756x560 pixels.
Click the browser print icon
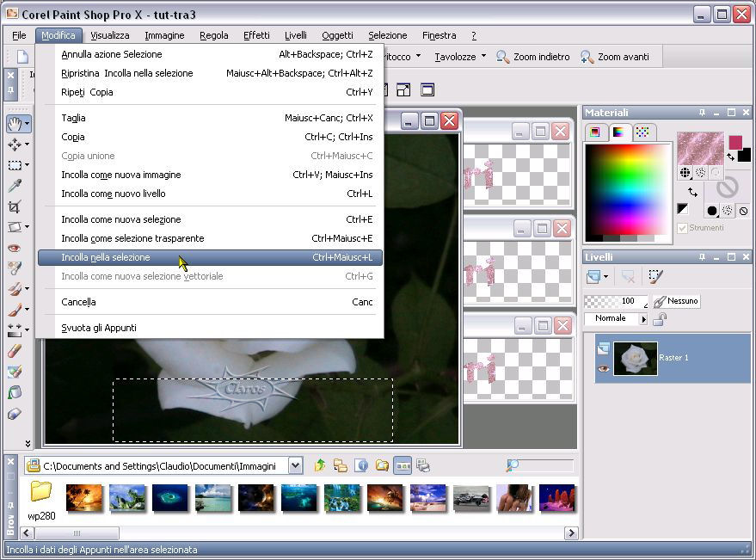tap(423, 465)
